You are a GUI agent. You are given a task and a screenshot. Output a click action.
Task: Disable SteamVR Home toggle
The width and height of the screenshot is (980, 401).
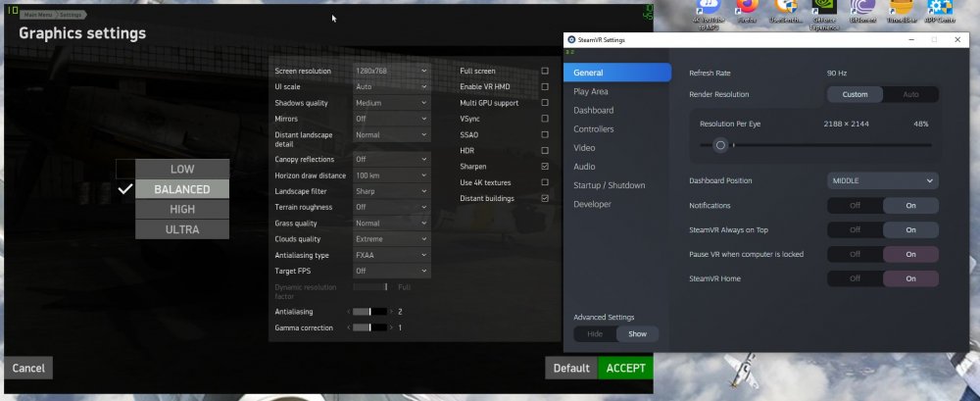click(855, 278)
